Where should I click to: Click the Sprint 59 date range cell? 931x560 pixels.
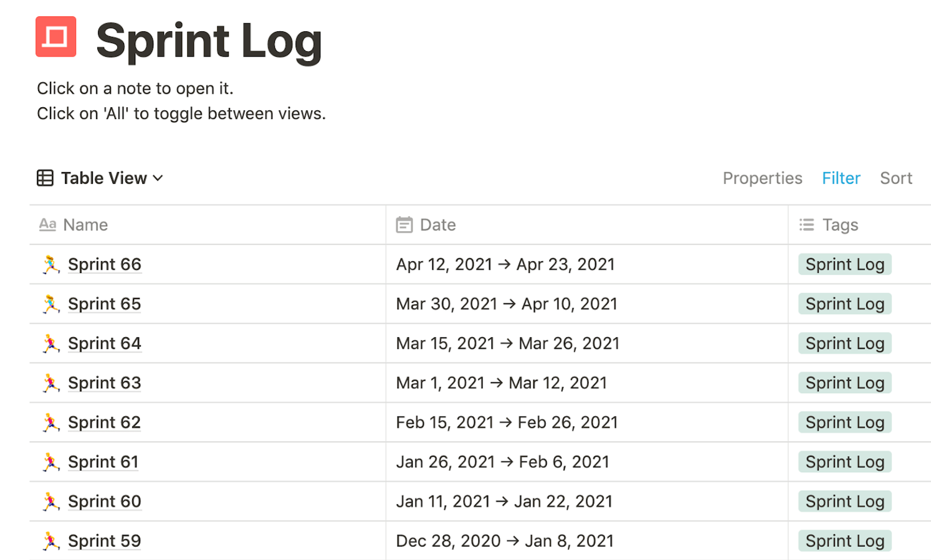pos(586,541)
